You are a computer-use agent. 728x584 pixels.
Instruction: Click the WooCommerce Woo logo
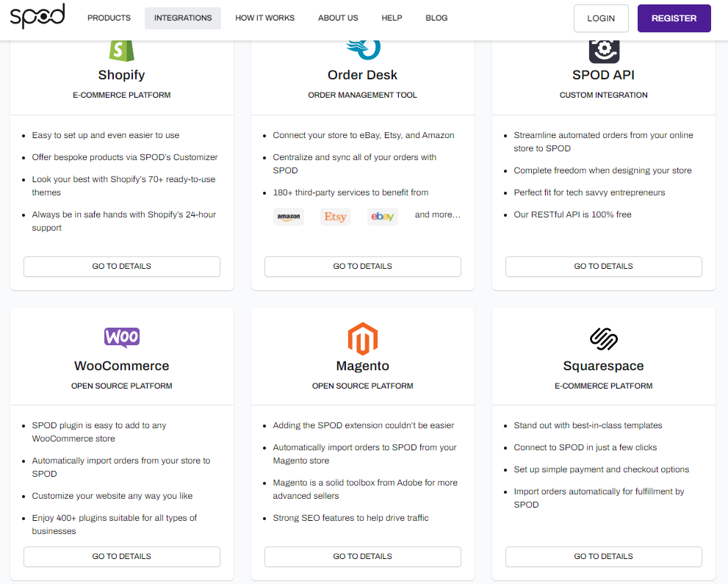click(122, 337)
